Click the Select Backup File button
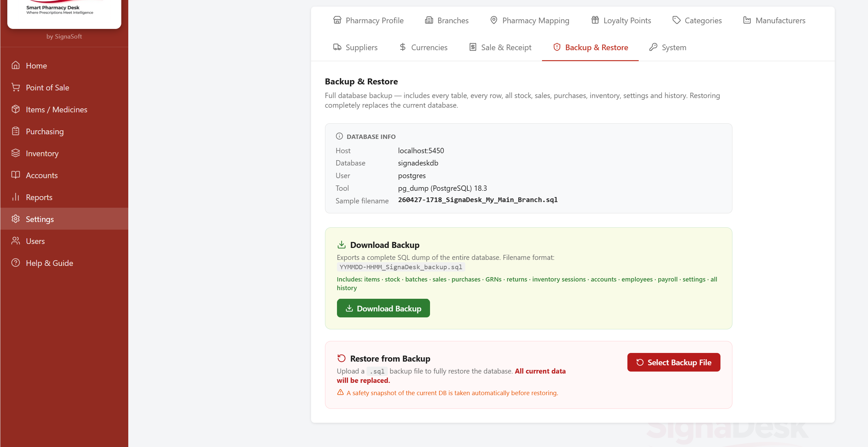 [x=673, y=362]
